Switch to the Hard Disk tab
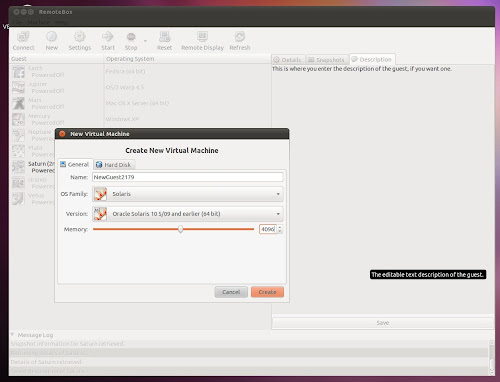 [114, 165]
